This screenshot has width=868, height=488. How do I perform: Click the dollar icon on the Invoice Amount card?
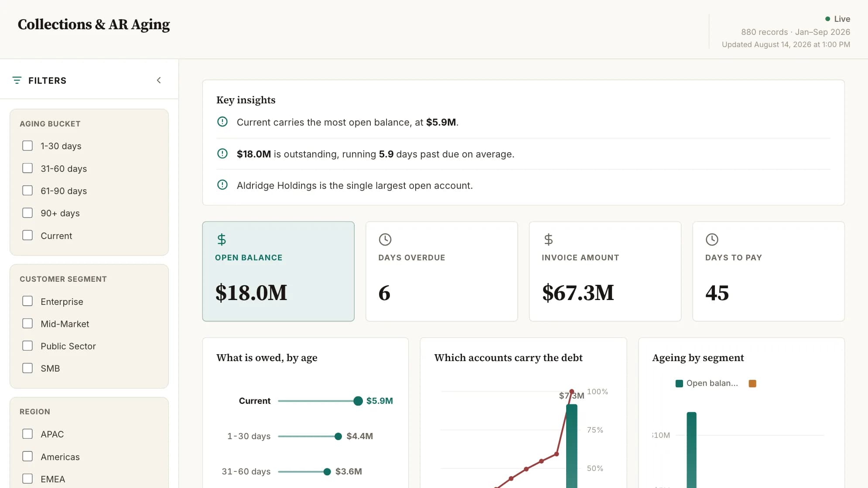548,239
